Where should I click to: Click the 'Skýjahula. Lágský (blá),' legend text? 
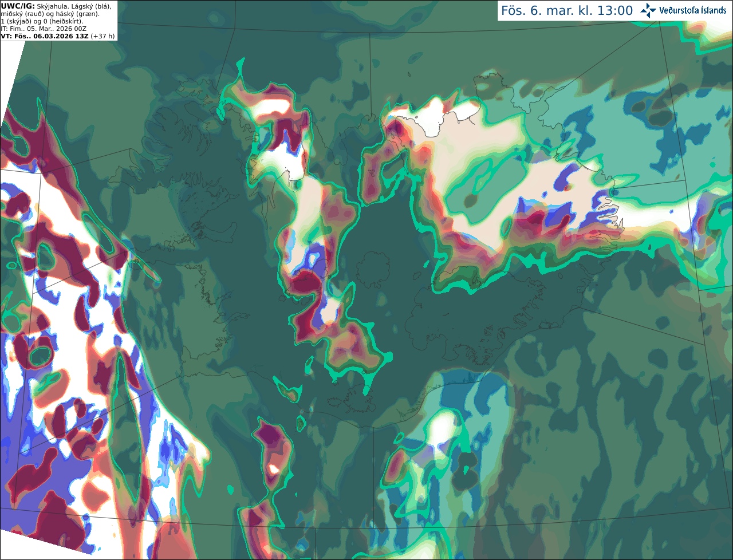74,6
